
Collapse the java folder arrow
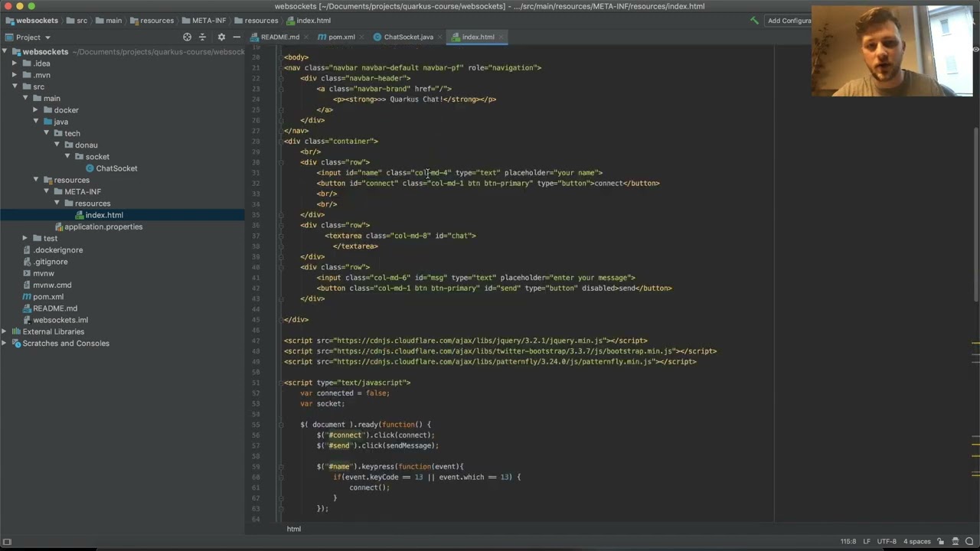tap(35, 122)
